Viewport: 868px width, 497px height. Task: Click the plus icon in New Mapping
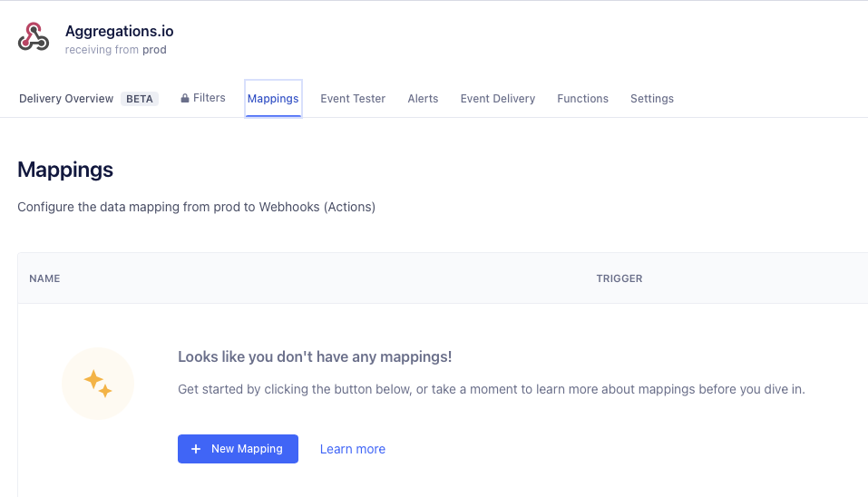(x=196, y=449)
